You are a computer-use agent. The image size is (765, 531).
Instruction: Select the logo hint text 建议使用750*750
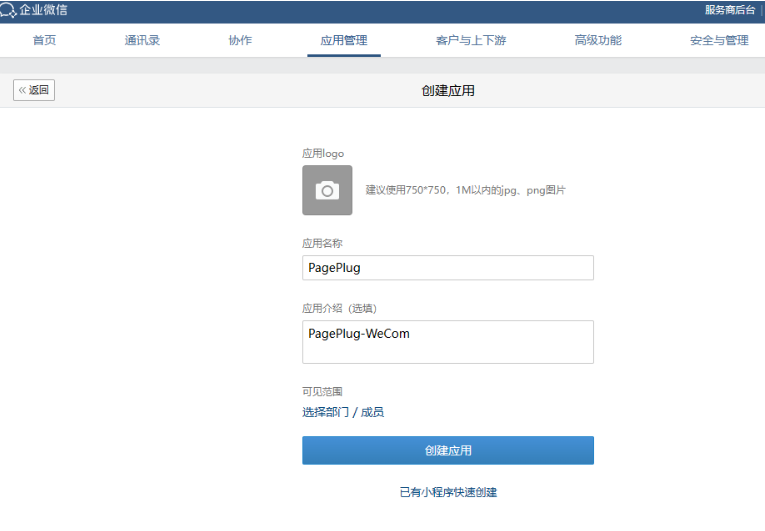click(465, 190)
